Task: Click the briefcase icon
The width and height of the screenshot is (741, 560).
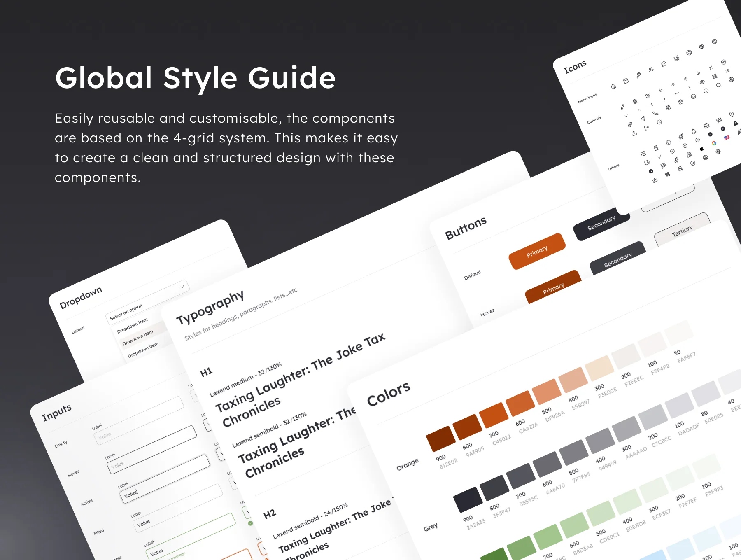Action: pyautogui.click(x=706, y=126)
